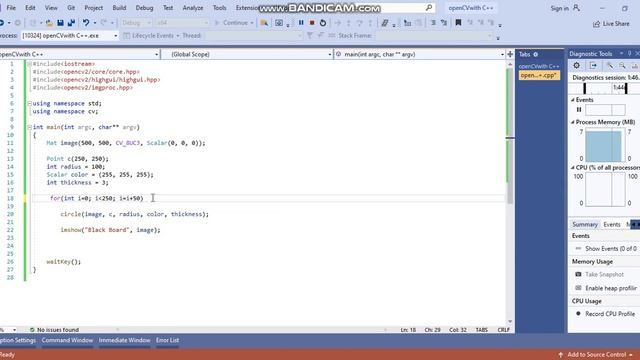Click the Diagnostic Tools output export icon

(593, 65)
